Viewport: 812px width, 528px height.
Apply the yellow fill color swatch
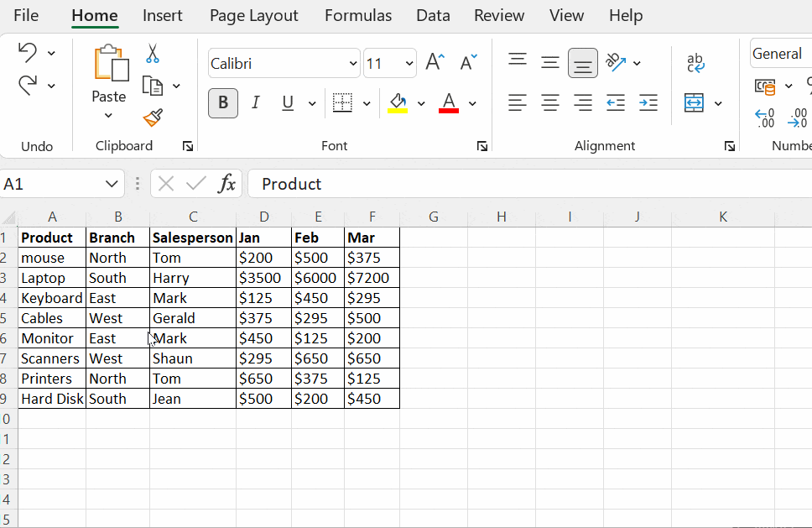tap(398, 103)
